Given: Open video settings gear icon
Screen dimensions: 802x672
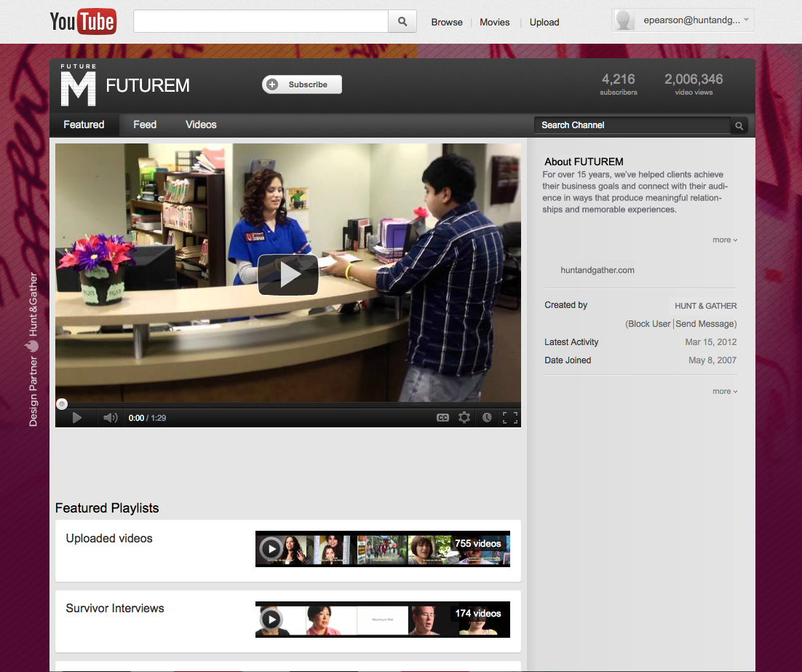Looking at the screenshot, I should (x=464, y=418).
